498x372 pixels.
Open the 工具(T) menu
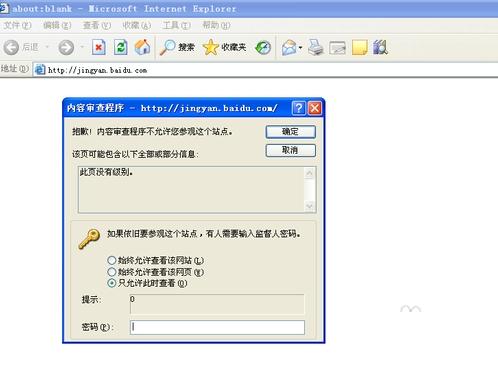tap(177, 25)
